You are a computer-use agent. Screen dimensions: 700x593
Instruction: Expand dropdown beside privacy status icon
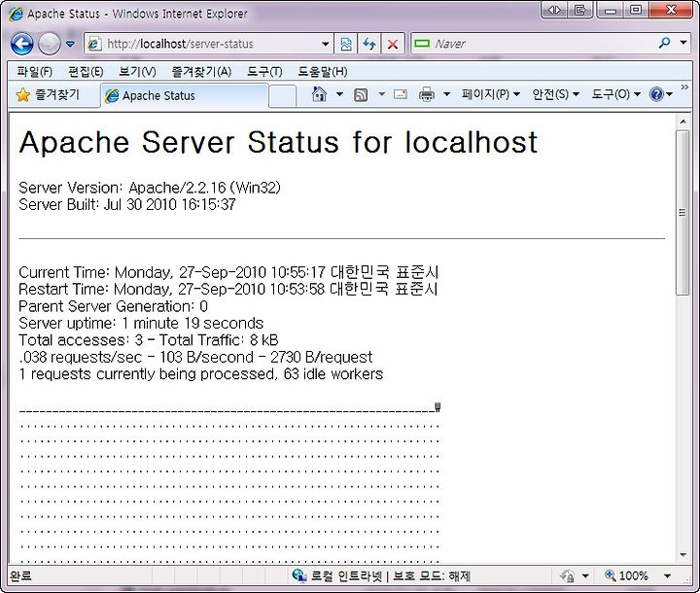(x=585, y=576)
